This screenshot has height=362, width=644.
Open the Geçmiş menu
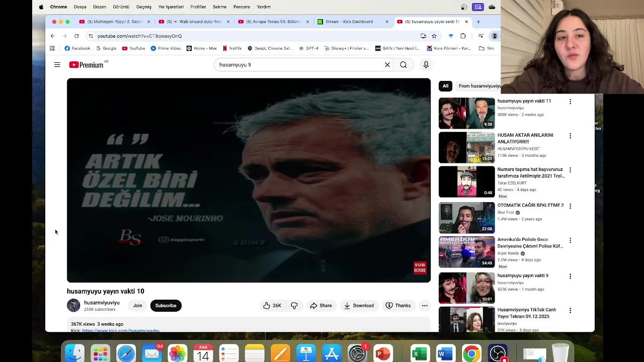(x=144, y=7)
